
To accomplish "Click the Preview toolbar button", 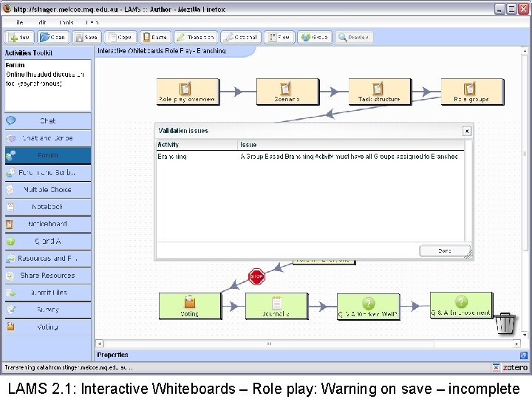I will pyautogui.click(x=354, y=38).
